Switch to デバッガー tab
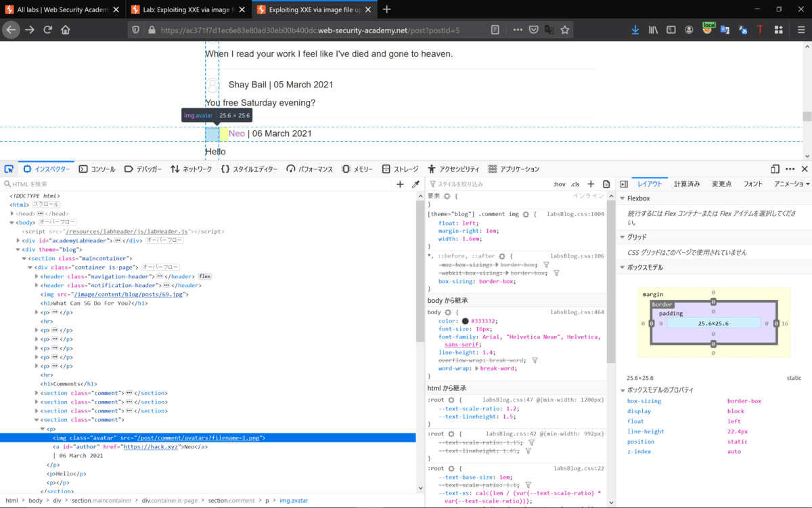 143,169
